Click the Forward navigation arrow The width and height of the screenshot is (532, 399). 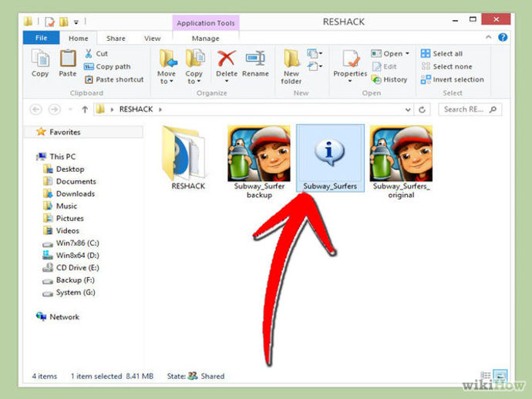tap(54, 109)
